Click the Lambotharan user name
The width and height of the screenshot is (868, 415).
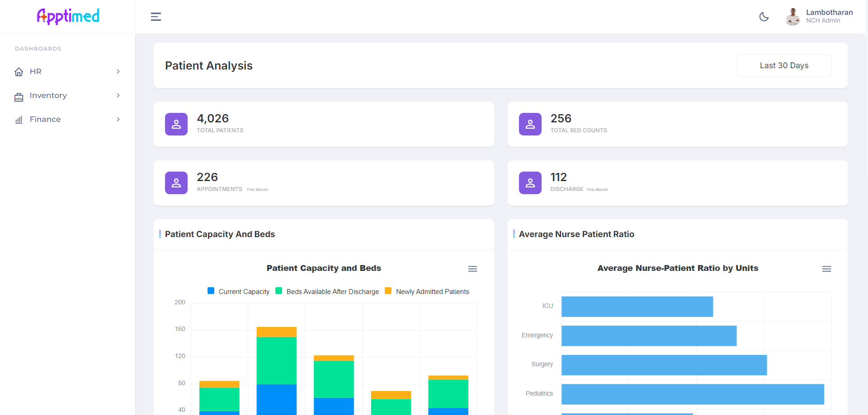829,12
